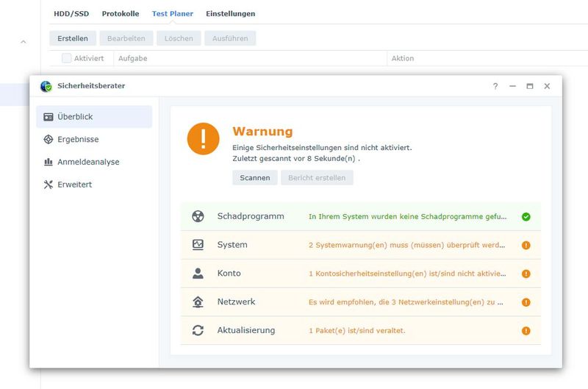Screen dimensions: 588x389
Task: Click the orange warning status in System row
Action: [526, 246]
